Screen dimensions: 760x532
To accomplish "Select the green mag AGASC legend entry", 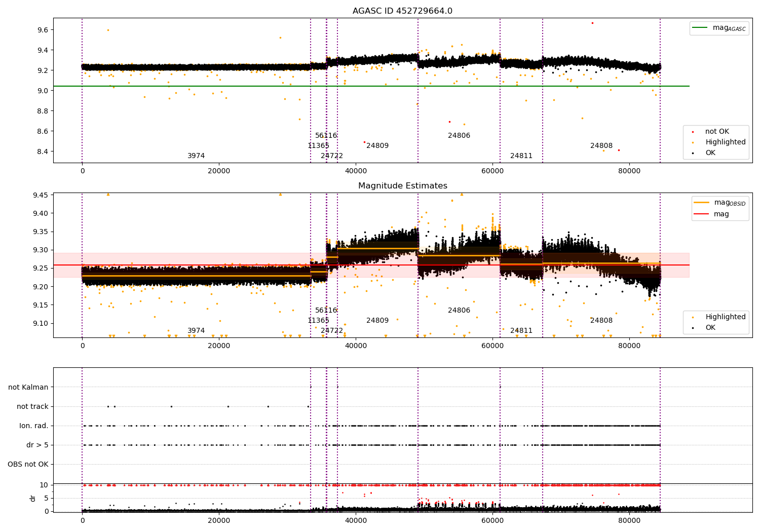I will pos(719,28).
